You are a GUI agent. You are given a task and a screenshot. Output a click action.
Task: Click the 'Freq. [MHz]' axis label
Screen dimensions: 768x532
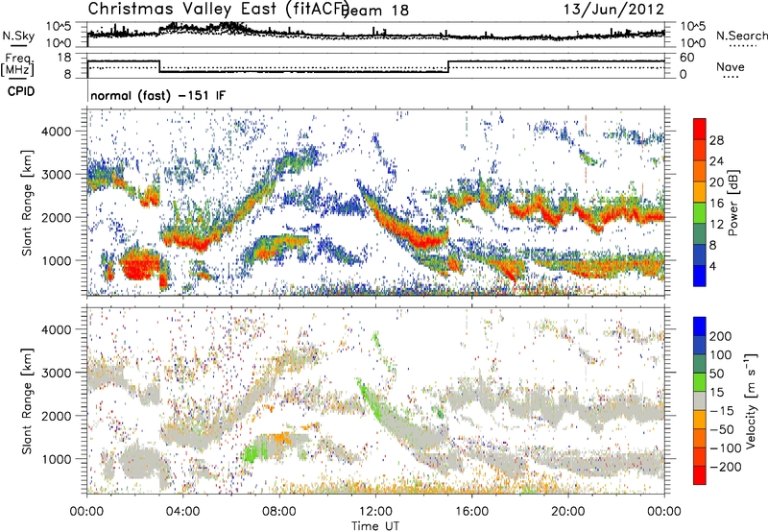click(x=17, y=64)
